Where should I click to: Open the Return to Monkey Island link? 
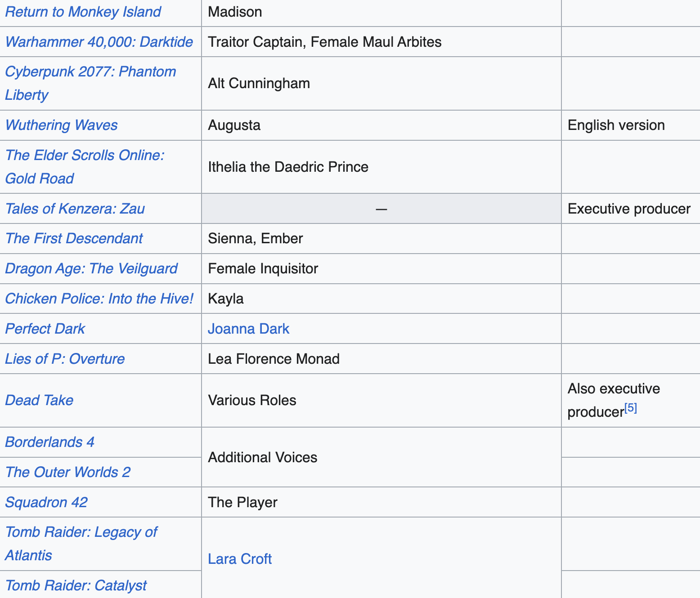coord(83,12)
